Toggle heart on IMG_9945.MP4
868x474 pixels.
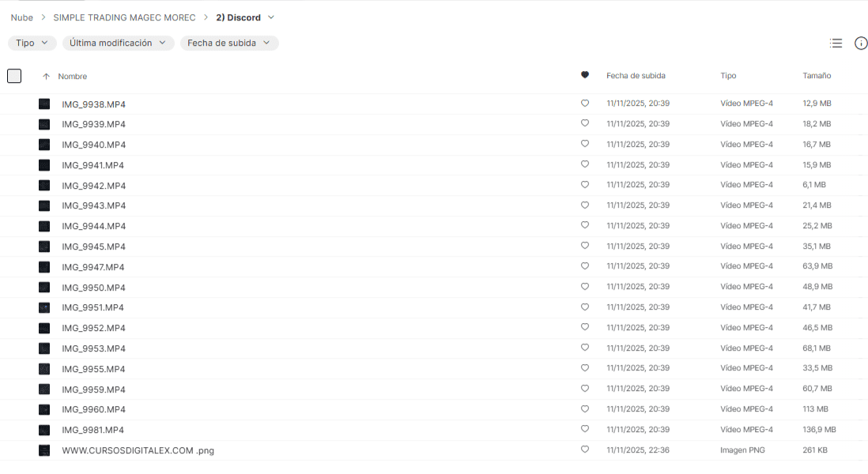[x=585, y=246]
